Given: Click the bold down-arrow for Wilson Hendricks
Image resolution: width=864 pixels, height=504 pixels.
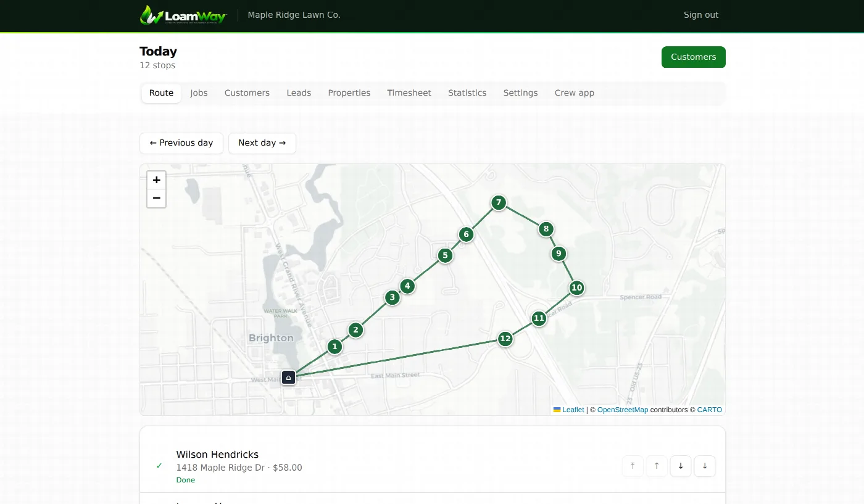Looking at the screenshot, I should pos(681,466).
